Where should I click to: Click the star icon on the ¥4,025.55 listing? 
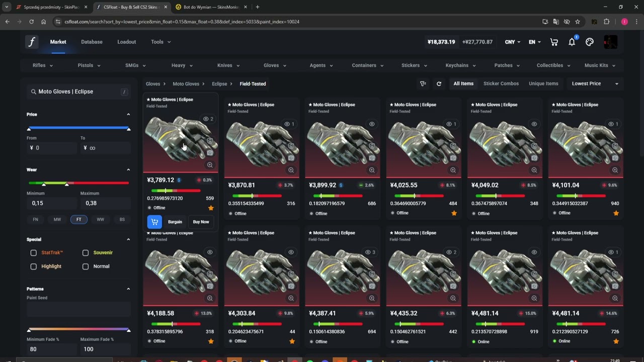[x=454, y=213]
